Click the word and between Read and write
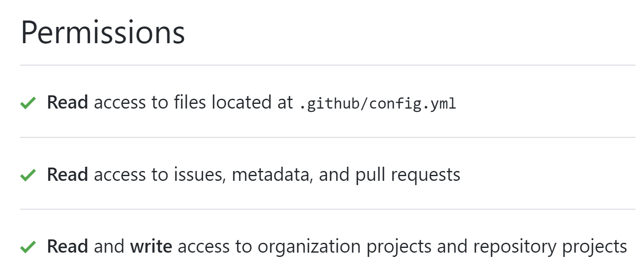The image size is (644, 280). pos(109,246)
